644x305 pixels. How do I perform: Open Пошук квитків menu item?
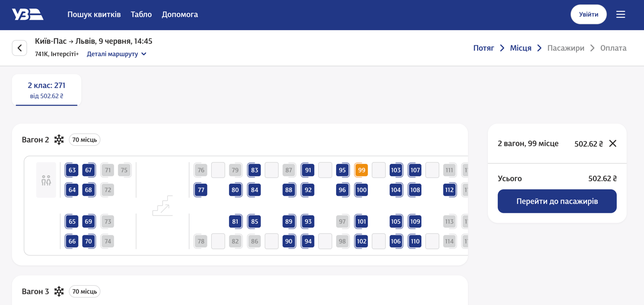point(94,15)
